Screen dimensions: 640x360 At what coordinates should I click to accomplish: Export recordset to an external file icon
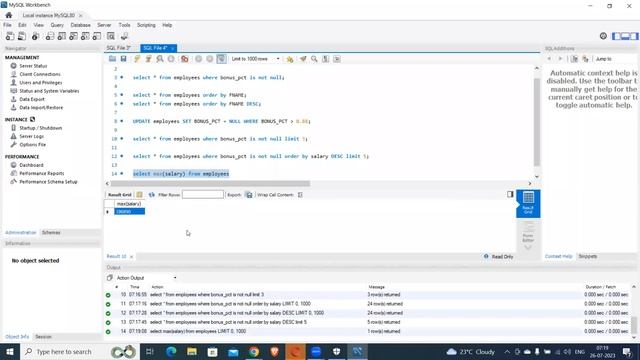coord(249,195)
